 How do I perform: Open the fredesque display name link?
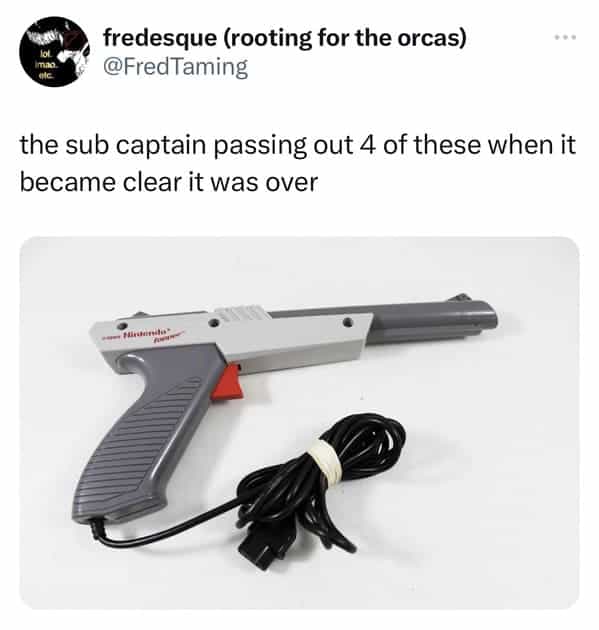285,38
